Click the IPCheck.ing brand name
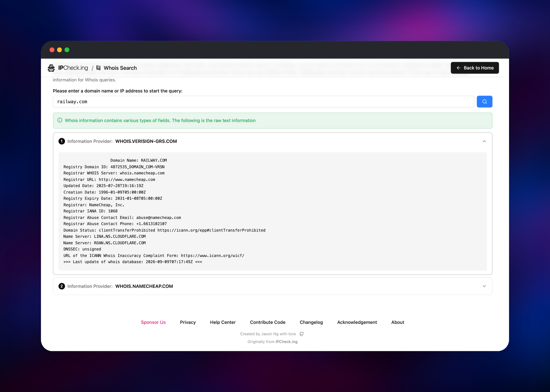Screen dimensions: 550x392 pos(73,68)
